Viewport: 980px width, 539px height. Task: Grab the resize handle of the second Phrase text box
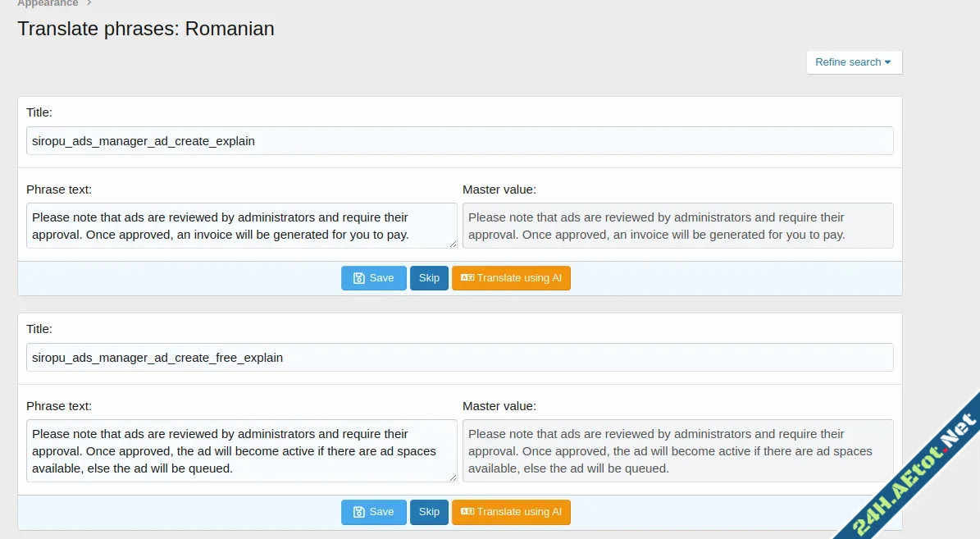[453, 477]
